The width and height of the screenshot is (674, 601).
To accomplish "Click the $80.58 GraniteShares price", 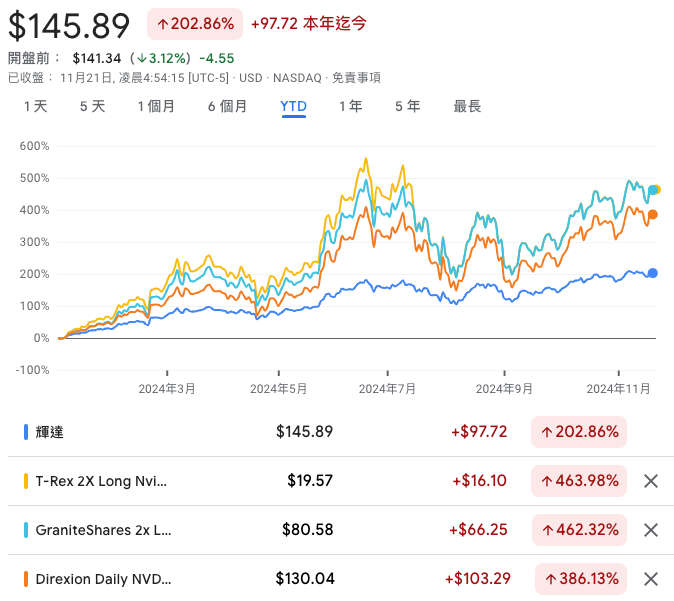I will [307, 530].
